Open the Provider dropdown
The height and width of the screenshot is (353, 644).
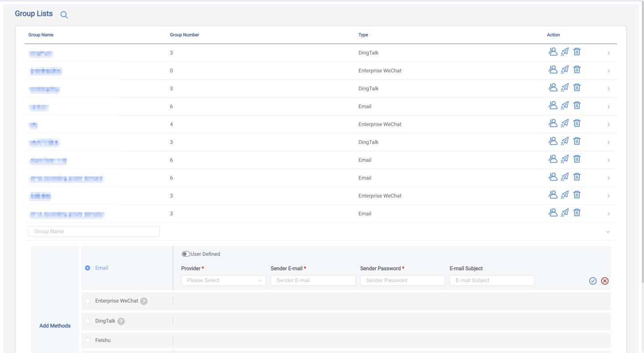[x=223, y=280]
